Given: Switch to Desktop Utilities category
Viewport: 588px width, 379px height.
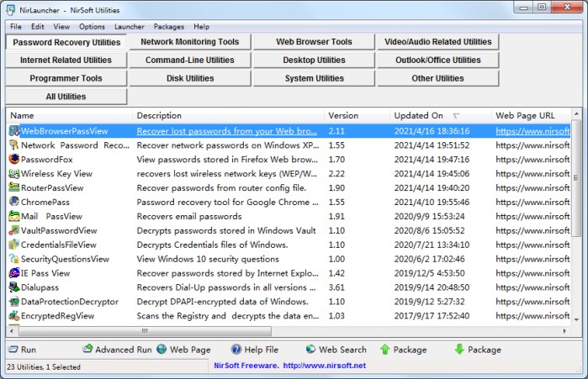Looking at the screenshot, I should click(315, 60).
